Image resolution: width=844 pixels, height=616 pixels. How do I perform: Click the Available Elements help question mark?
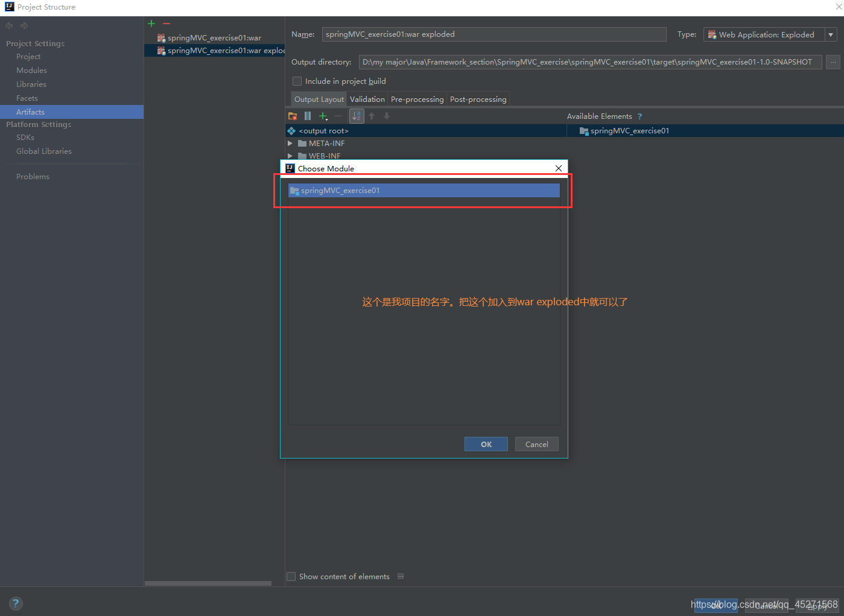(639, 116)
